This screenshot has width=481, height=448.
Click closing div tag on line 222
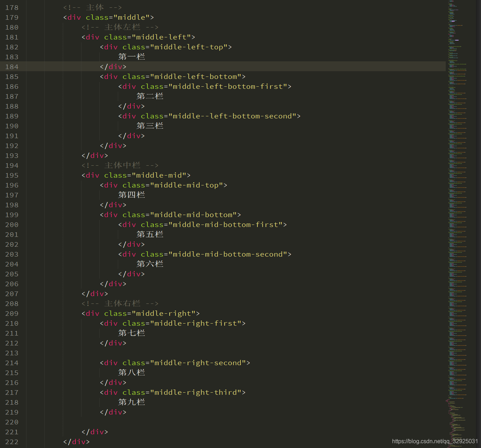pos(77,442)
